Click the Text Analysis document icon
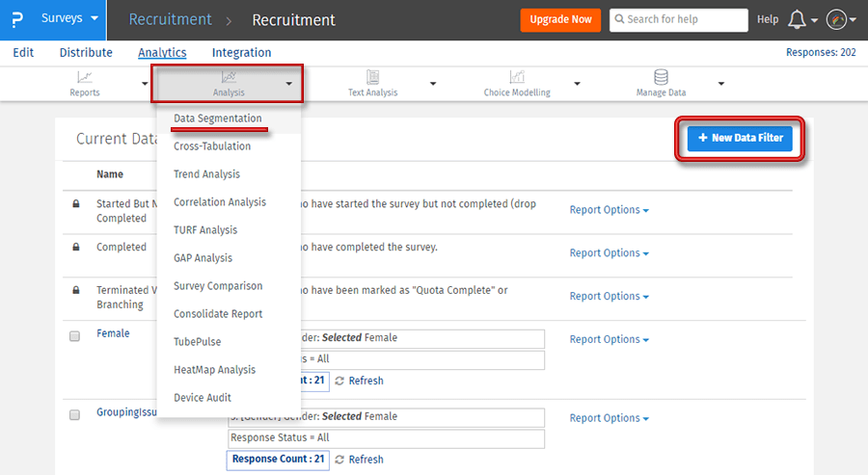Screen dimensions: 868x475 click(372, 77)
